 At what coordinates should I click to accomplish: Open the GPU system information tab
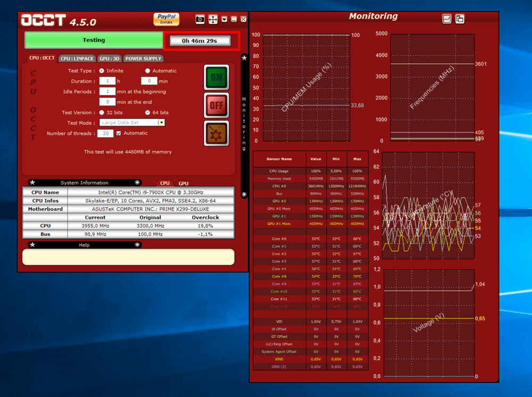tap(183, 183)
